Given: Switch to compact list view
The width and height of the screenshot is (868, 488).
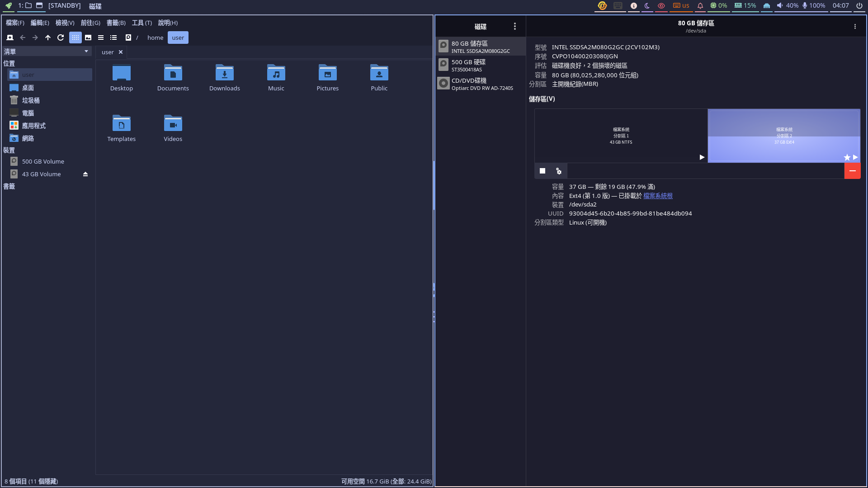Looking at the screenshot, I should 101,38.
